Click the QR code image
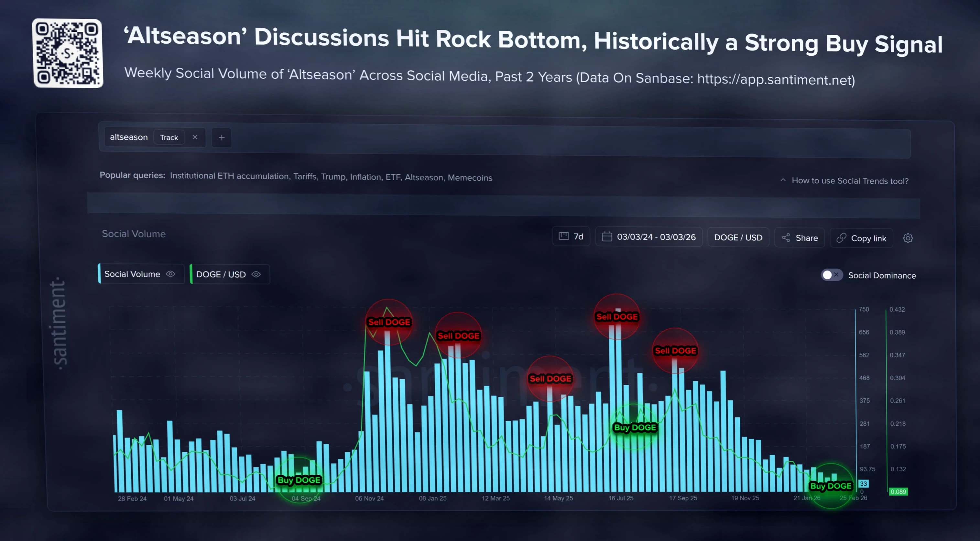 click(68, 53)
